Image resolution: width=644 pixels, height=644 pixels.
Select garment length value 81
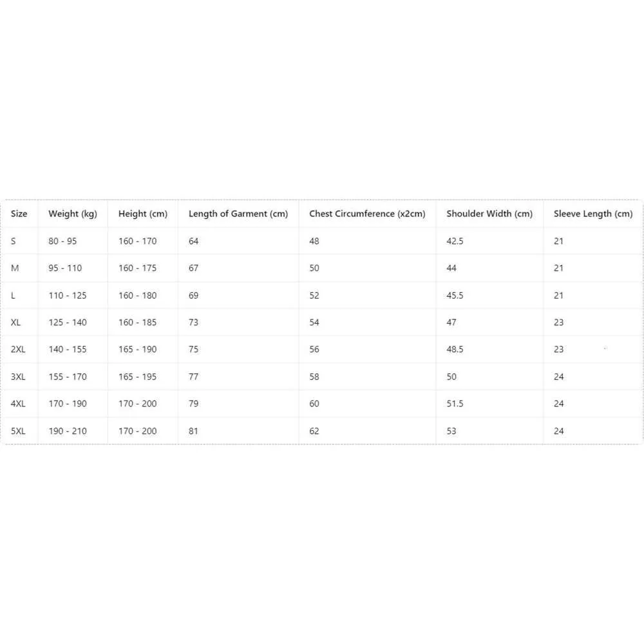pyautogui.click(x=193, y=431)
